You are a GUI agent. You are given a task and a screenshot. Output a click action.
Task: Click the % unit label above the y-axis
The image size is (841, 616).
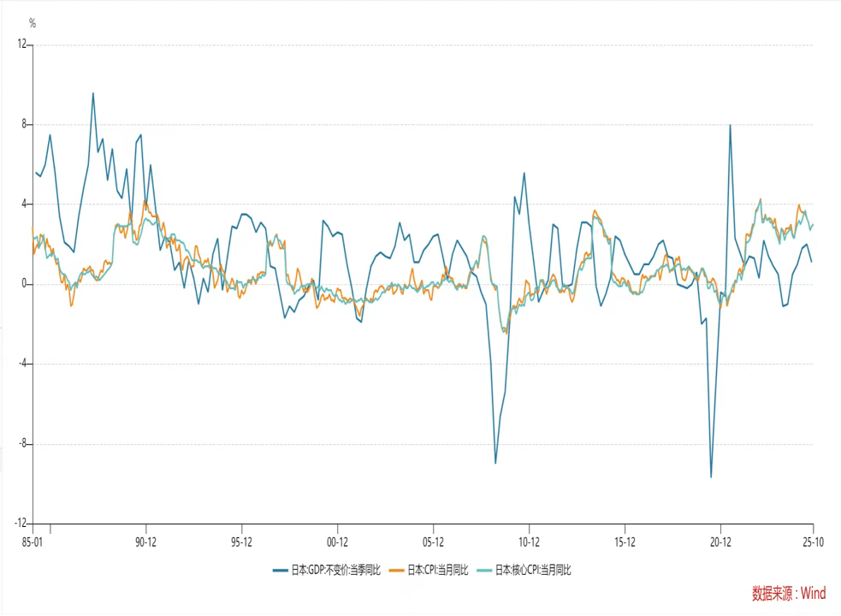click(33, 23)
